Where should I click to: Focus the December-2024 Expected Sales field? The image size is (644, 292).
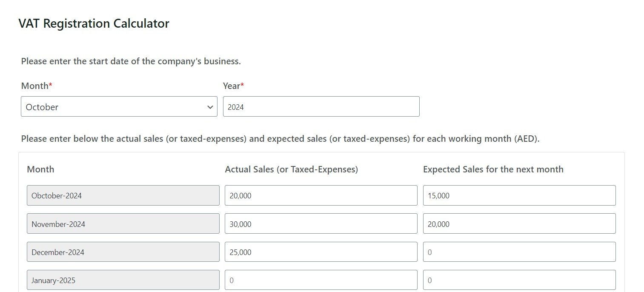tap(519, 252)
